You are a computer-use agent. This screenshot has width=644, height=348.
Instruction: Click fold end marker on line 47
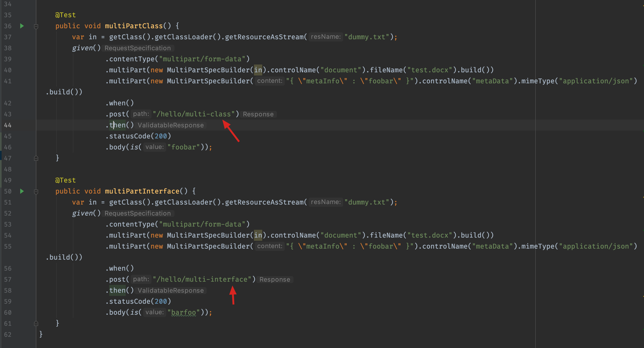[36, 158]
